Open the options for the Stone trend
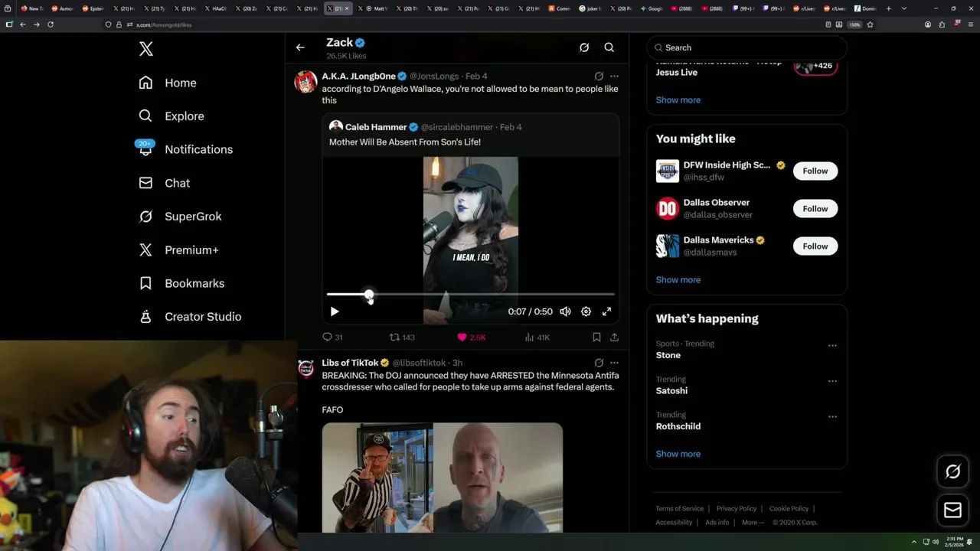Image resolution: width=980 pixels, height=551 pixels. coord(832,346)
